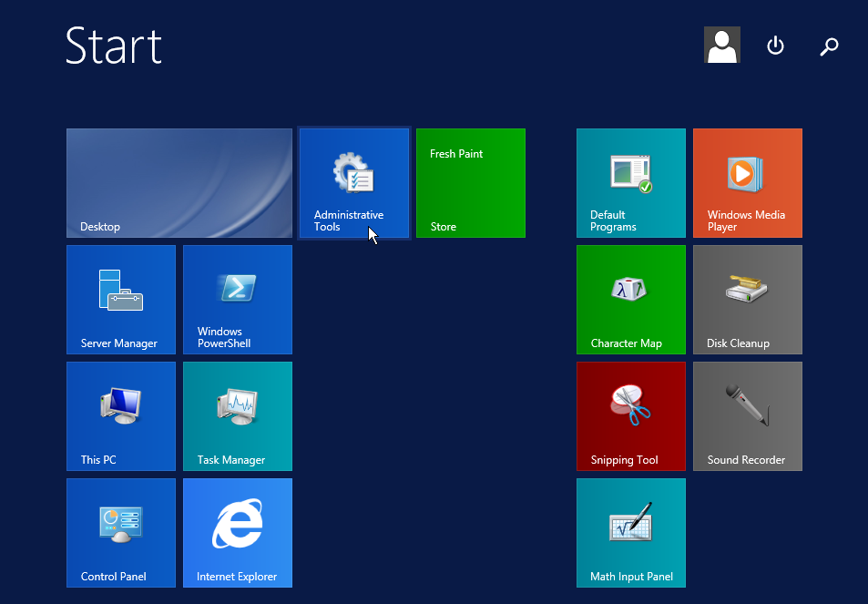Start Sound Recorder

point(747,416)
